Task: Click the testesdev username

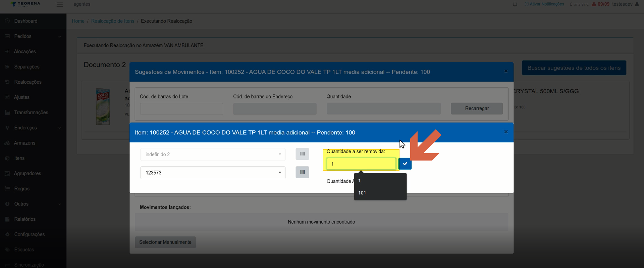Action: click(x=622, y=4)
